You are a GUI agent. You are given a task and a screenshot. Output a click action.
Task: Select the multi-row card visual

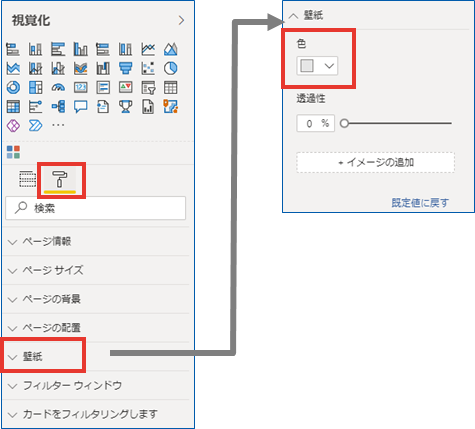103,88
